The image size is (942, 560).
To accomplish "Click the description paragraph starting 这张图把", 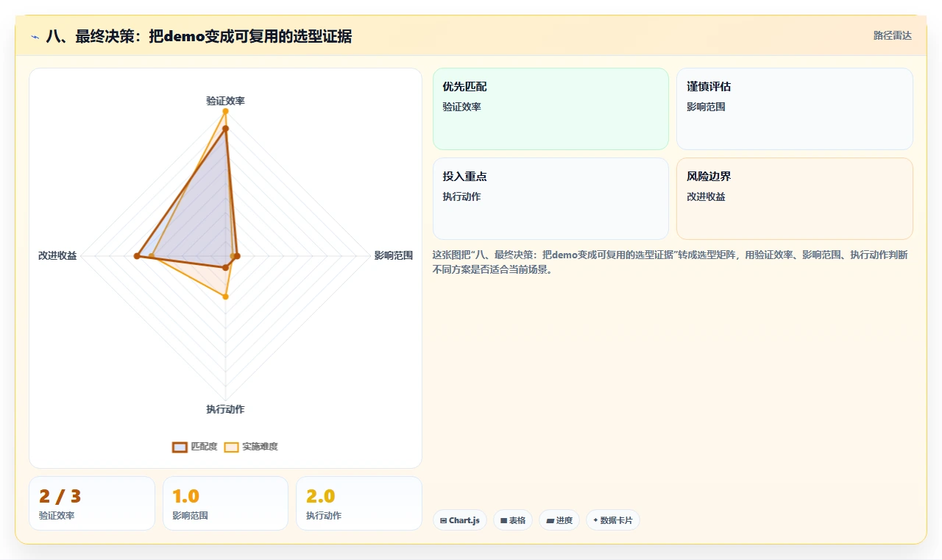I will (671, 262).
